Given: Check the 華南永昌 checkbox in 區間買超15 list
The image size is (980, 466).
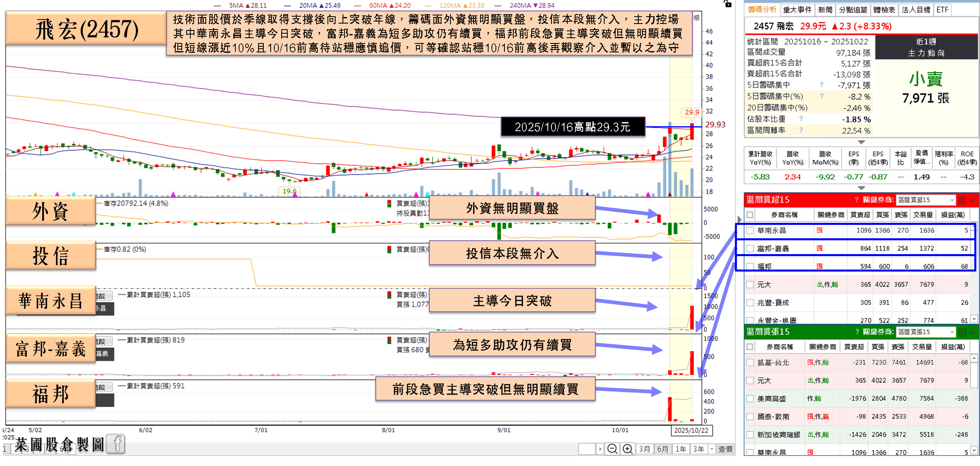Looking at the screenshot, I should pos(750,231).
